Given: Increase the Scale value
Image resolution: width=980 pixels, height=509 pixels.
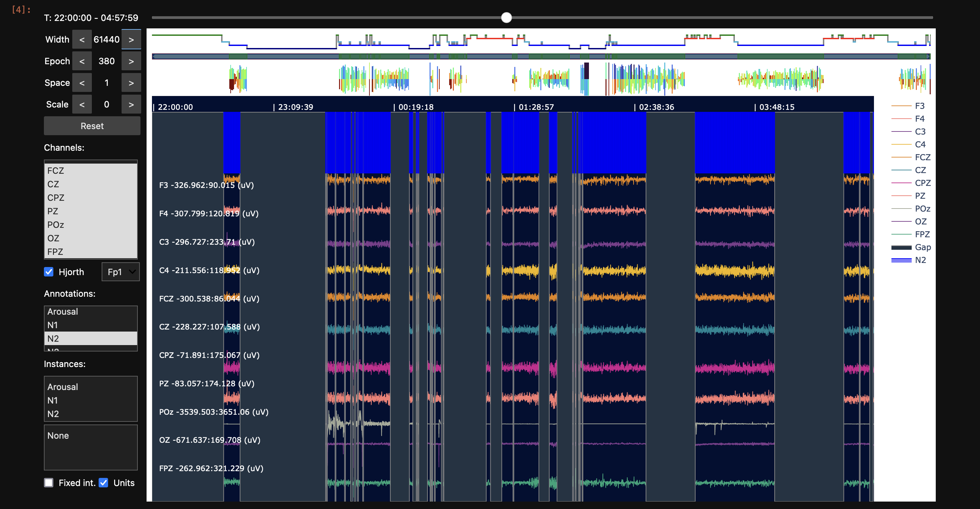Looking at the screenshot, I should pos(131,105).
